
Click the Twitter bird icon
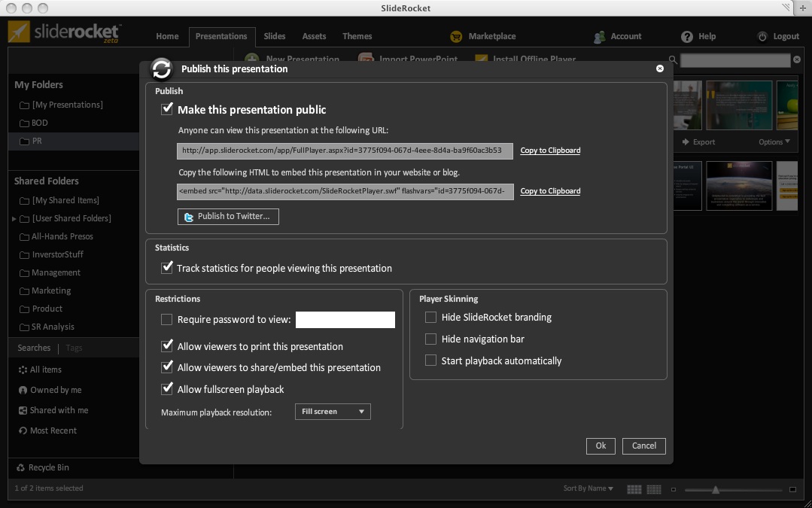tap(188, 217)
